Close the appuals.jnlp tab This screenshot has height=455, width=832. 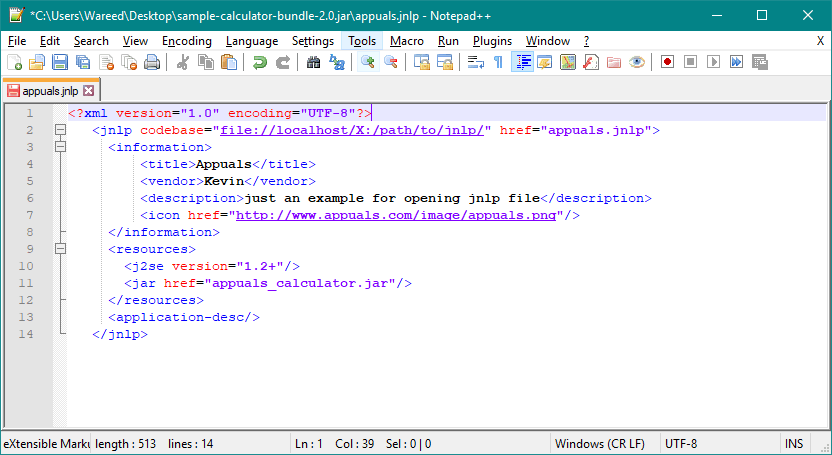click(x=88, y=91)
